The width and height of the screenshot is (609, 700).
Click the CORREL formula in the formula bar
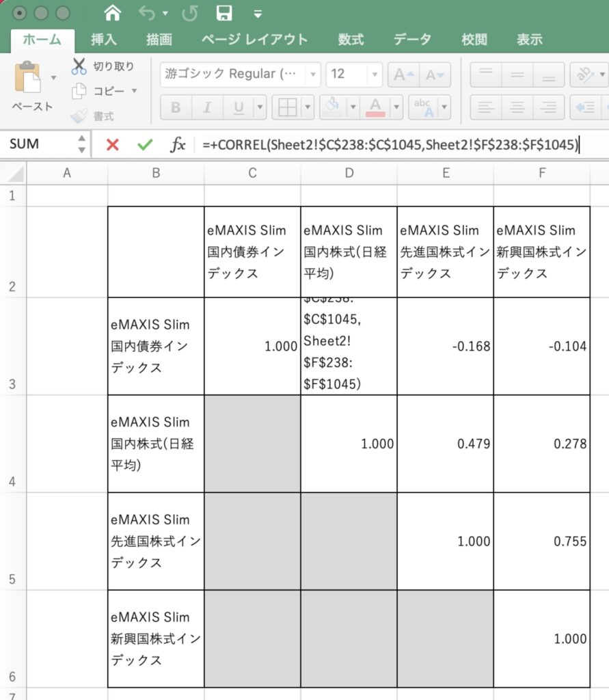390,144
